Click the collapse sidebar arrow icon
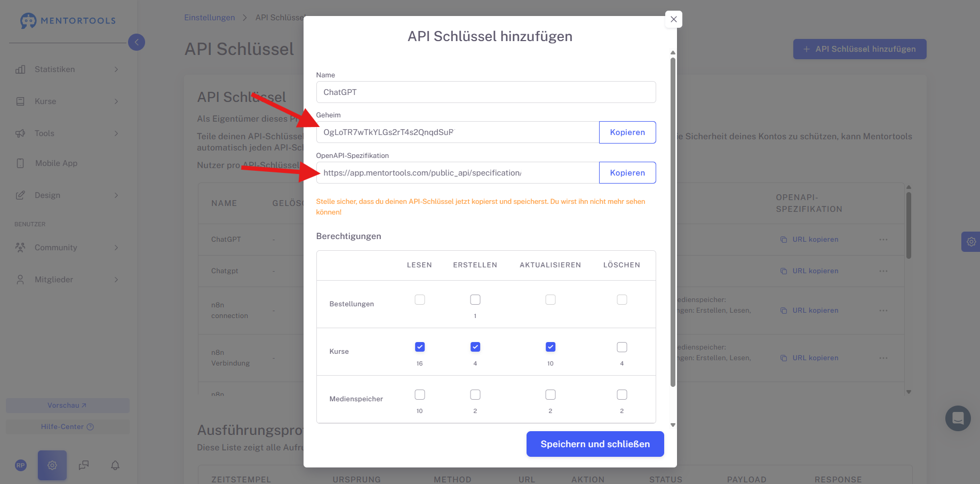This screenshot has height=484, width=980. (x=137, y=42)
